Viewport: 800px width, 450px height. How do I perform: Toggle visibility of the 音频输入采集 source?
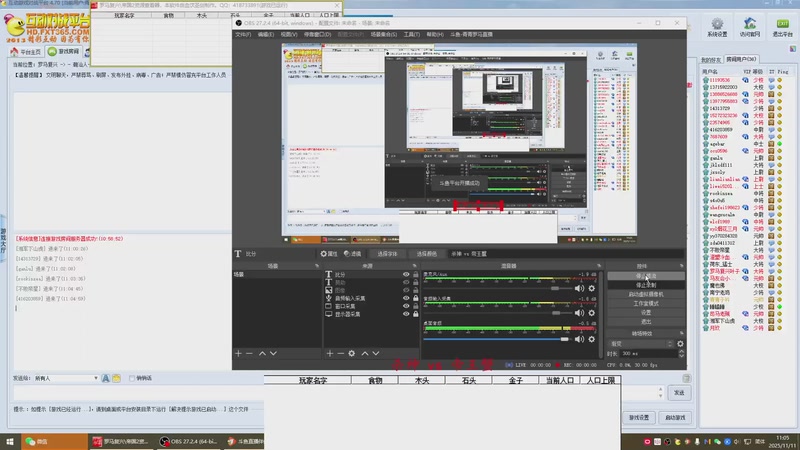(406, 298)
